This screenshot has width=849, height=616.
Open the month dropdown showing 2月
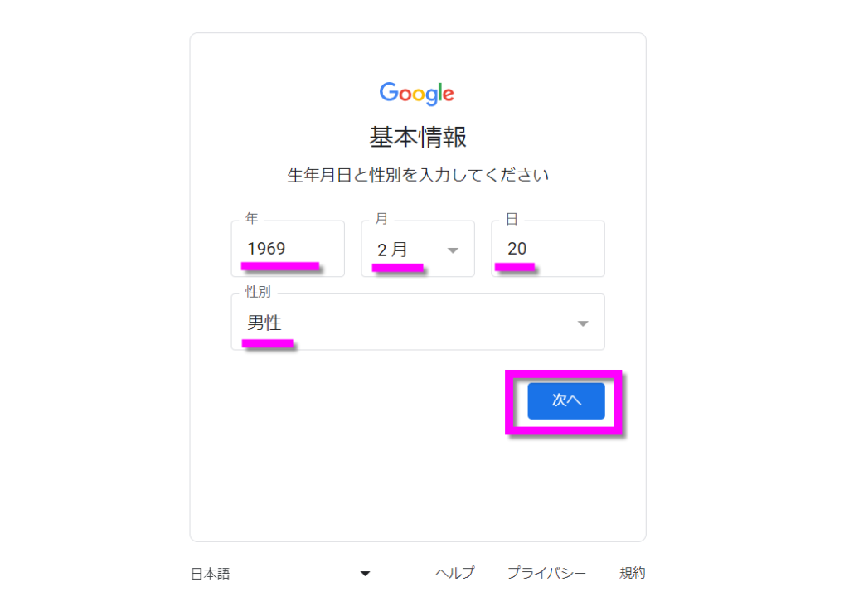point(418,249)
